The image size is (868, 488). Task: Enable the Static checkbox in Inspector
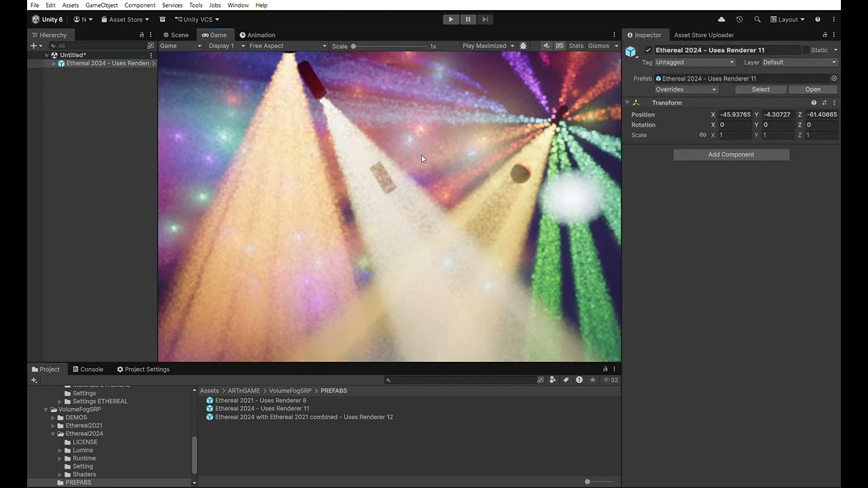tap(806, 50)
